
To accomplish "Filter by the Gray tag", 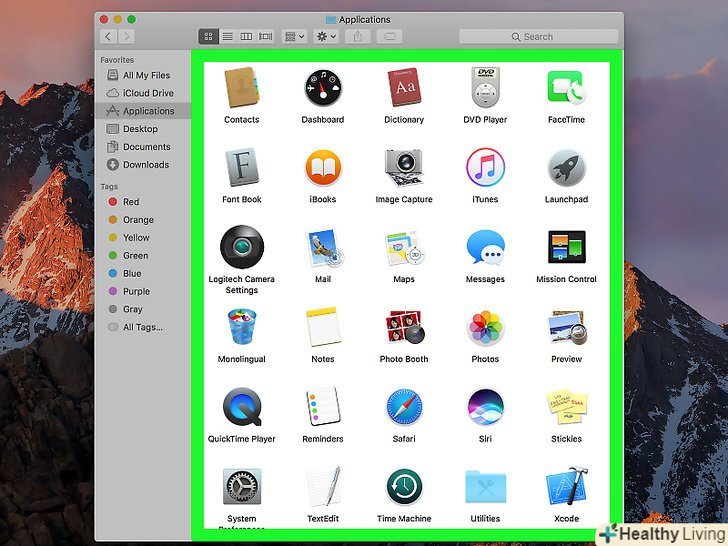I will tap(143, 309).
